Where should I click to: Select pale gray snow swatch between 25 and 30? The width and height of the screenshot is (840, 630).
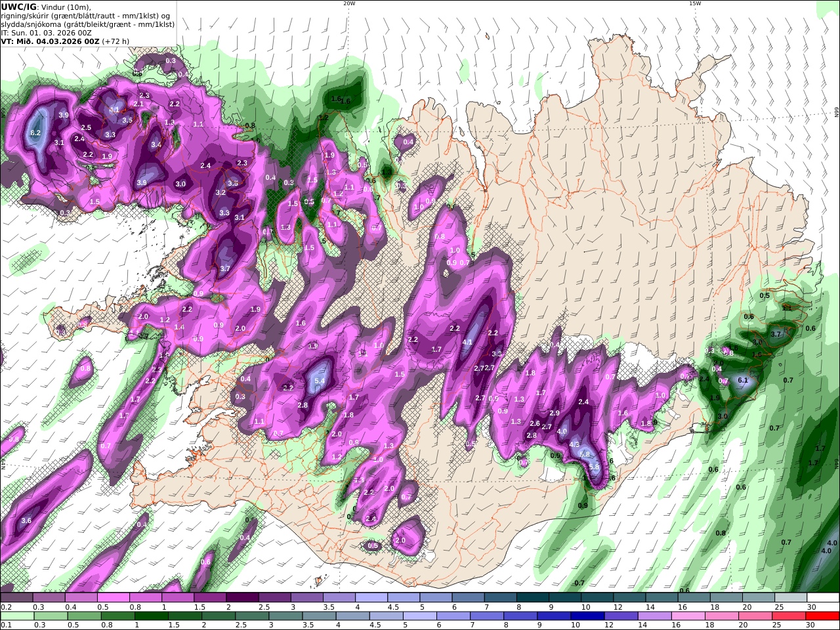[791, 598]
